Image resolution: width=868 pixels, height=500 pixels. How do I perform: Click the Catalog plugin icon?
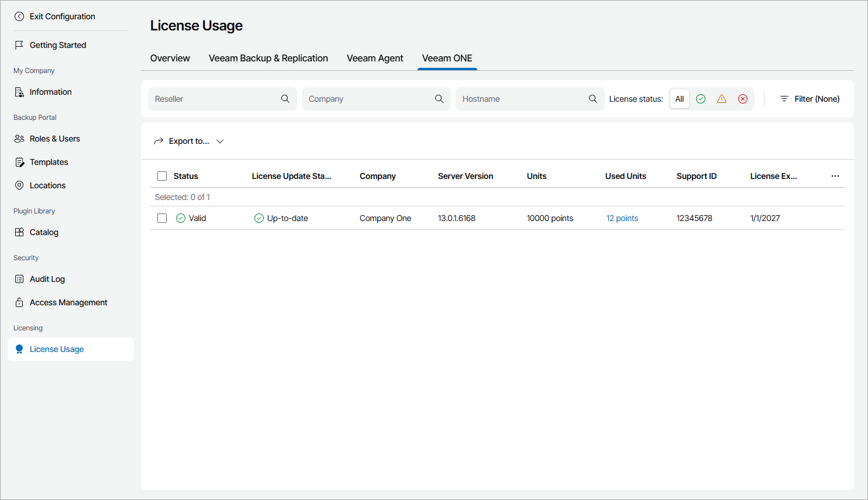[19, 232]
